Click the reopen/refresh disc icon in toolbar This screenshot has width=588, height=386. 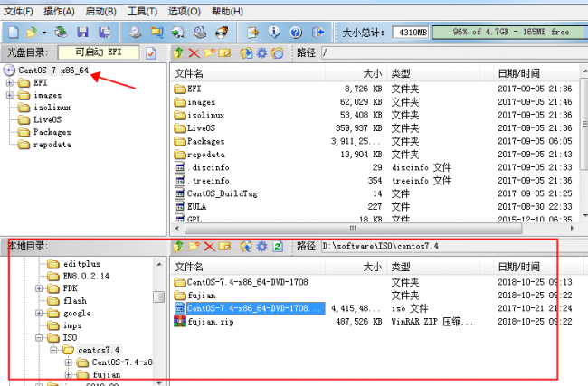[61, 33]
